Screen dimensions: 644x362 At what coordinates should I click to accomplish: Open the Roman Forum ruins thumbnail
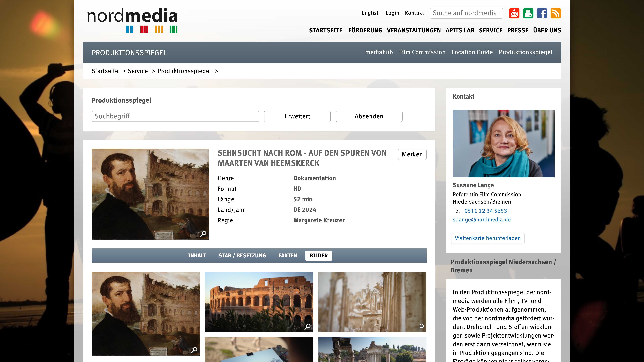tap(372, 349)
